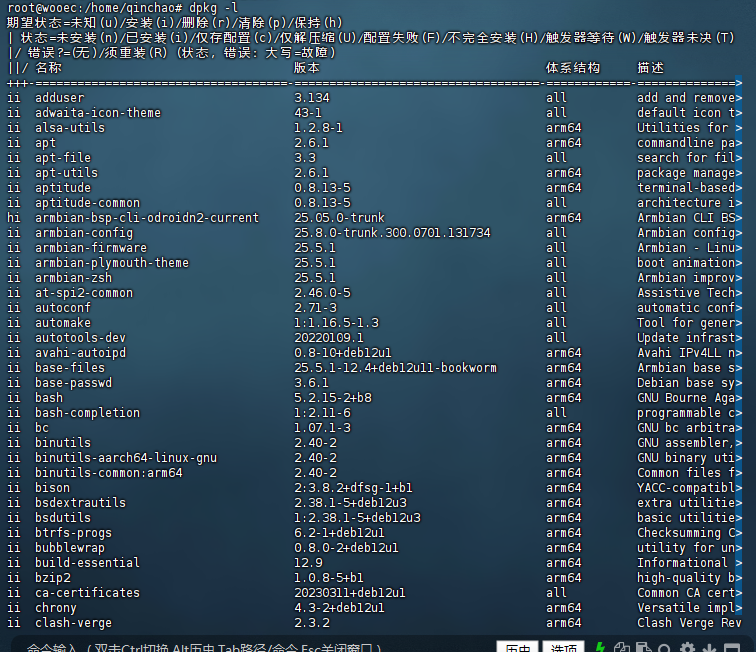Image resolution: width=756 pixels, height=652 pixels.
Task: Select package name apt-file
Action: point(63,158)
